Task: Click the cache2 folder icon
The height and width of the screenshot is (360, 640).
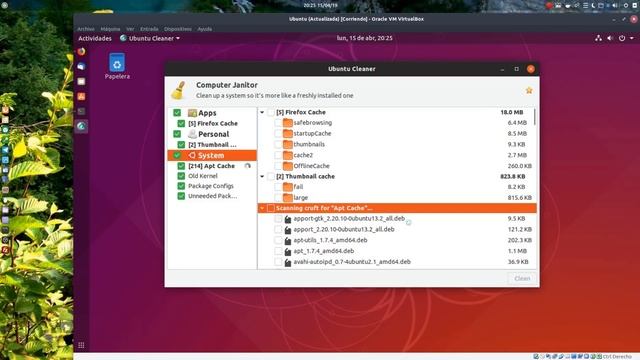Action: coord(288,155)
